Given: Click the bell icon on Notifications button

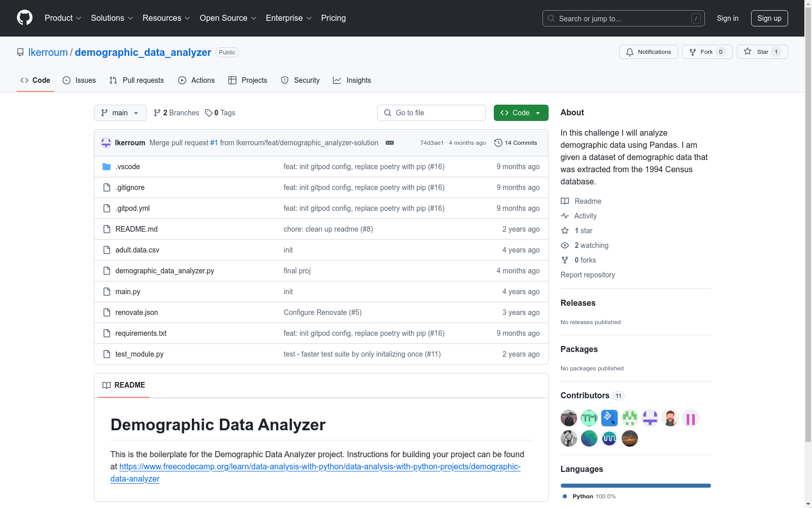Looking at the screenshot, I should (630, 52).
